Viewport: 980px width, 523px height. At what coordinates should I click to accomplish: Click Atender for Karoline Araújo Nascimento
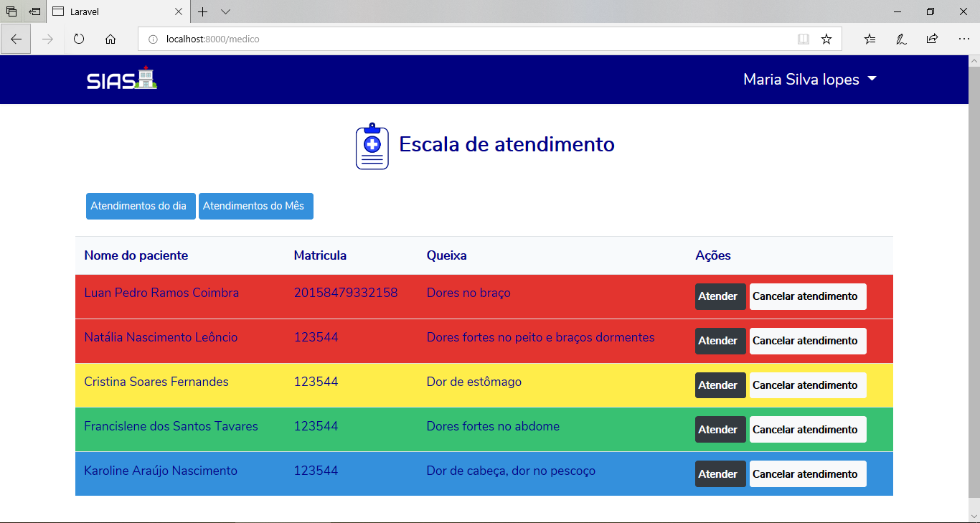pyautogui.click(x=720, y=474)
